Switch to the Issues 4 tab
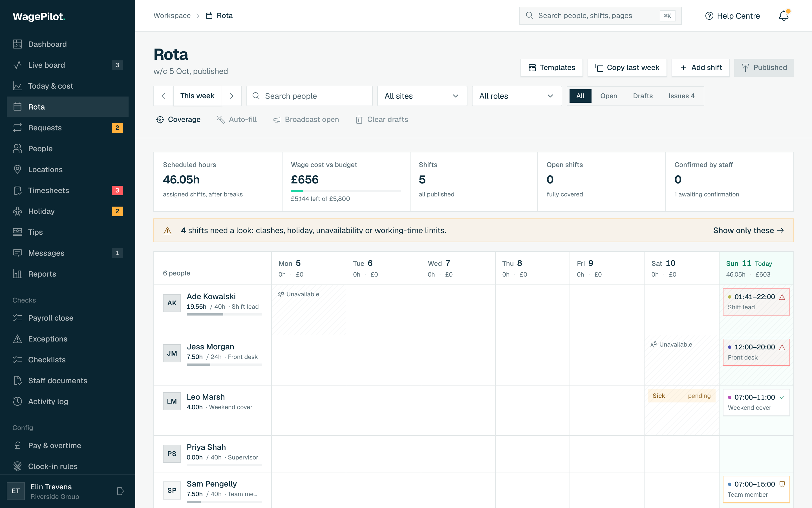Image resolution: width=812 pixels, height=508 pixels. pos(681,96)
